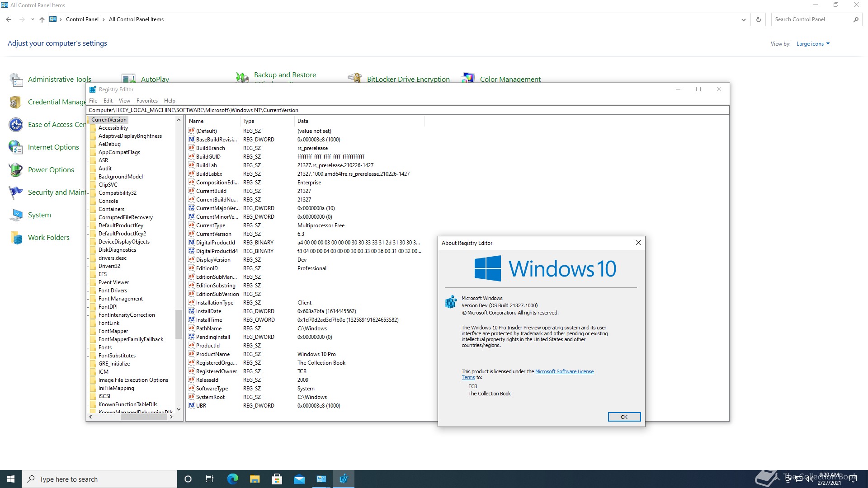The height and width of the screenshot is (488, 868).
Task: Select the CurrentVersion key in tree
Action: (x=109, y=120)
